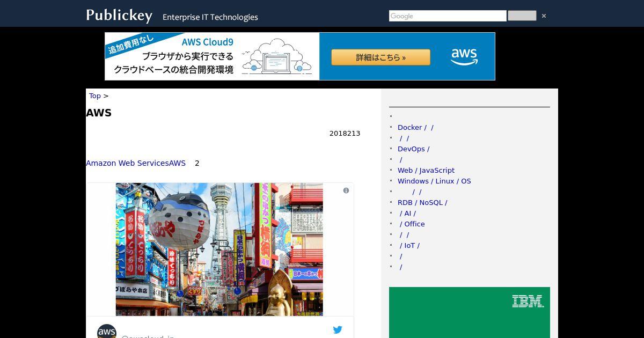
Task: Open the DevOps category link
Action: [413, 149]
